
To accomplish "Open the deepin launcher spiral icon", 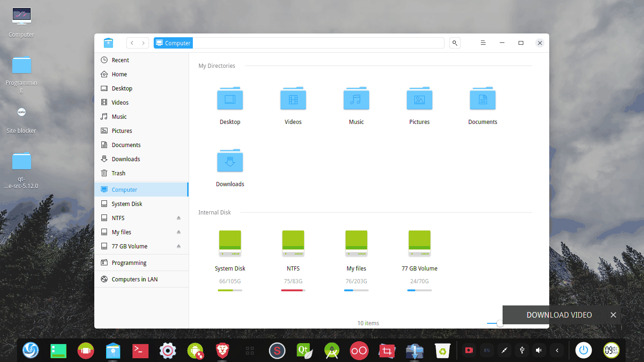I will click(31, 350).
